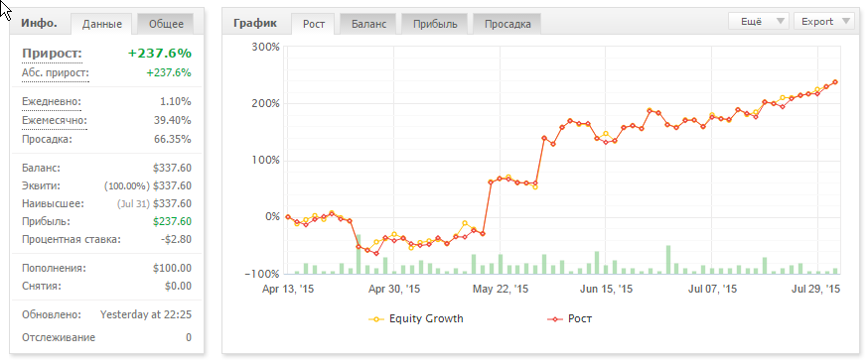Click the Ежедневно label link
Image resolution: width=868 pixels, height=362 pixels.
tap(52, 102)
